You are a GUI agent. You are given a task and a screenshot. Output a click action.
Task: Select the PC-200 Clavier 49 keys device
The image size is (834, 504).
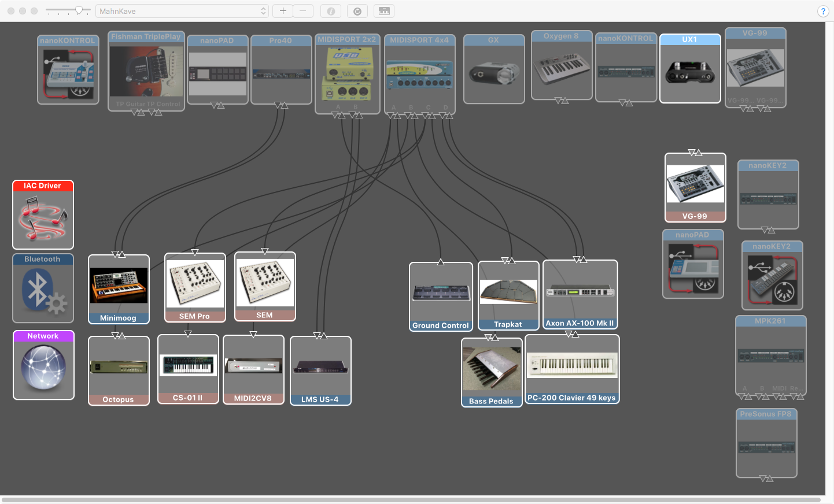point(572,369)
